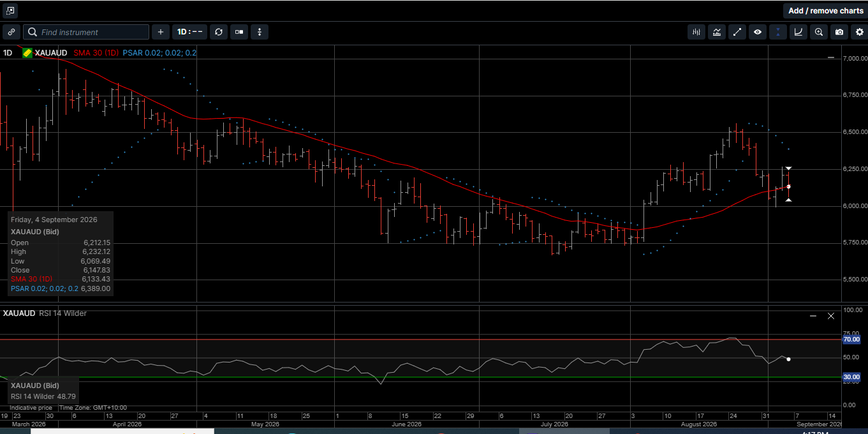Click the plus add instrument button
The image size is (868, 434).
click(x=161, y=32)
